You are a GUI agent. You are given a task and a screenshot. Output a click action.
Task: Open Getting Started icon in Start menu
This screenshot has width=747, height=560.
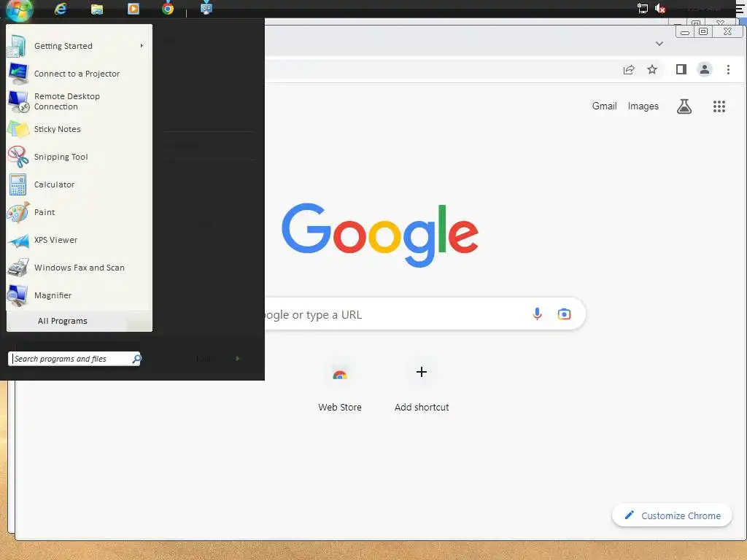tap(18, 46)
